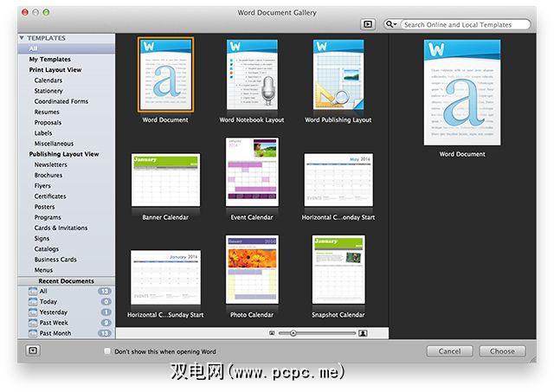This screenshot has height=392, width=554.
Task: Show All recent documents
Action: click(x=67, y=291)
